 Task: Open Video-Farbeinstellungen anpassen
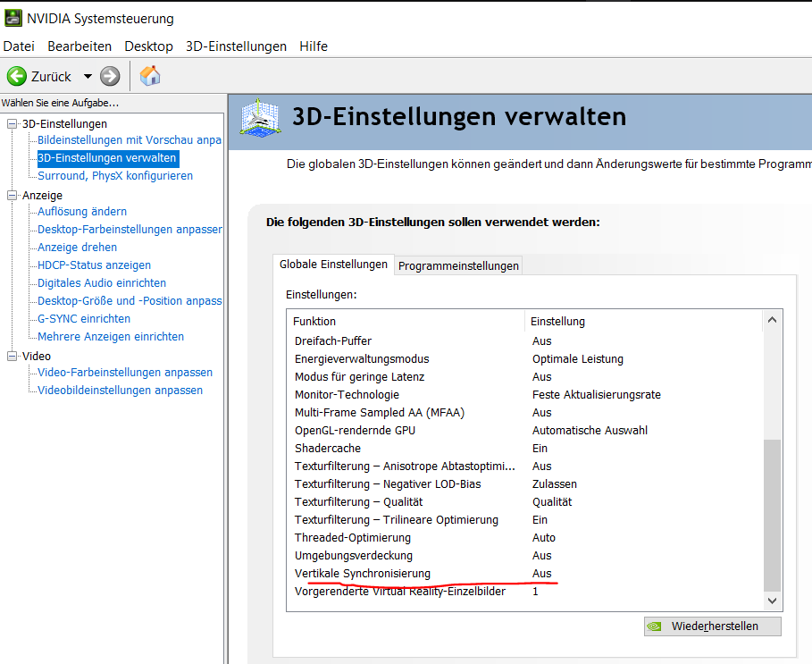coord(125,372)
